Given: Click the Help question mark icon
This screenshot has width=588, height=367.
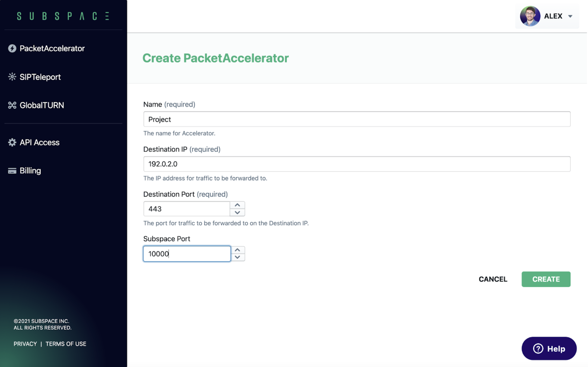Looking at the screenshot, I should (539, 349).
